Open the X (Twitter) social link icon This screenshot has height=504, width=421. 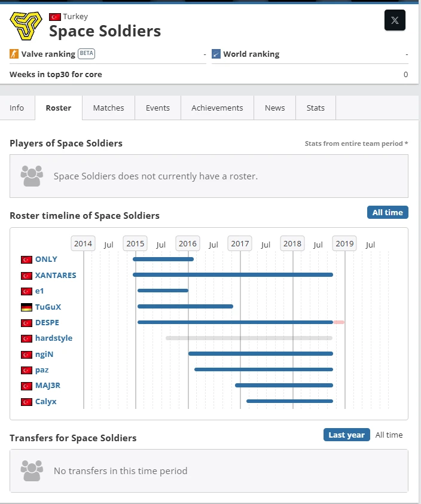click(395, 20)
